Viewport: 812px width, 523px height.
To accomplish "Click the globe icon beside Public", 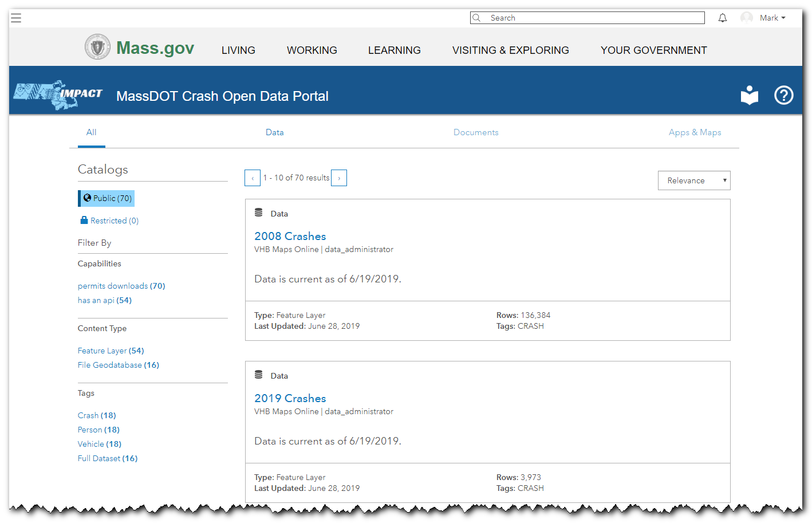I will [87, 198].
